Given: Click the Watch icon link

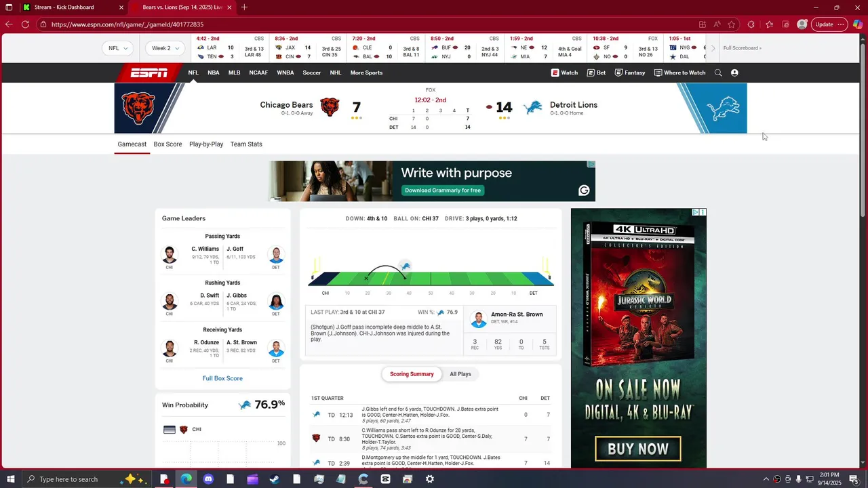Looking at the screenshot, I should click(564, 73).
